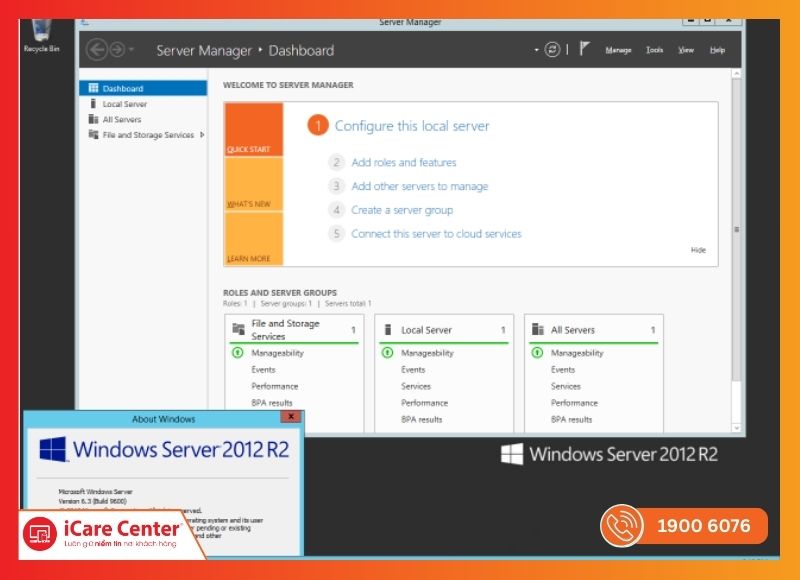Screen dimensions: 800x580
Task: Expand the File and Storage Services arrow
Action: pos(202,135)
